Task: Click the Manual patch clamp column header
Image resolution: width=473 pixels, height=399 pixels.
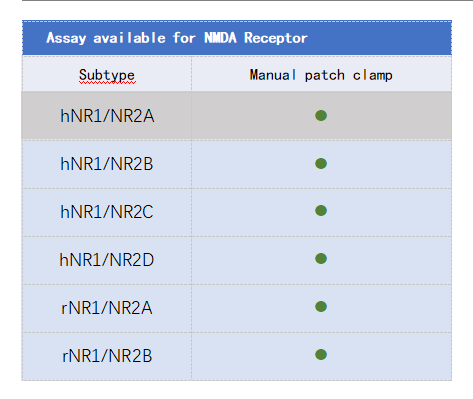Action: click(x=321, y=74)
